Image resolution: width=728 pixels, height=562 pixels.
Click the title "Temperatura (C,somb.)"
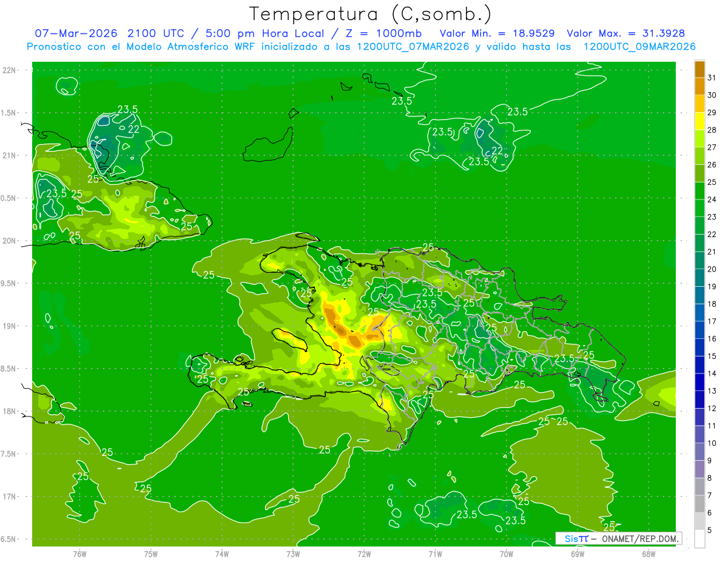point(371,14)
